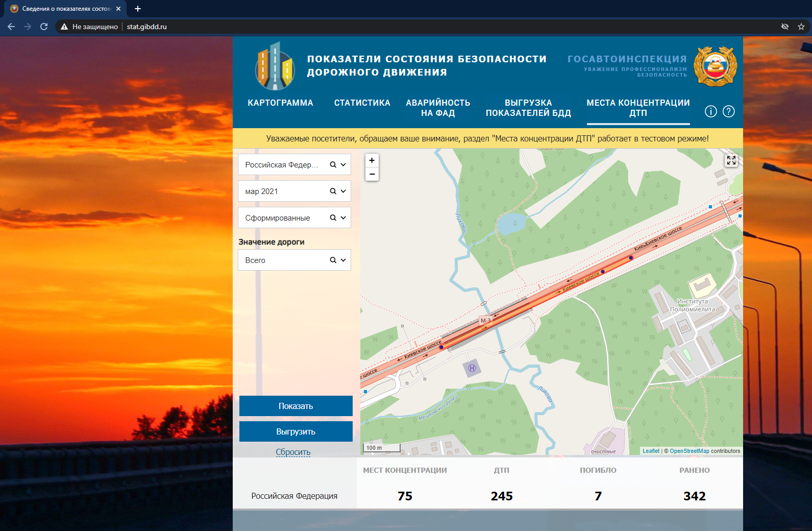The width and height of the screenshot is (812, 531).
Task: Click the Выгрузить button
Action: pyautogui.click(x=296, y=431)
